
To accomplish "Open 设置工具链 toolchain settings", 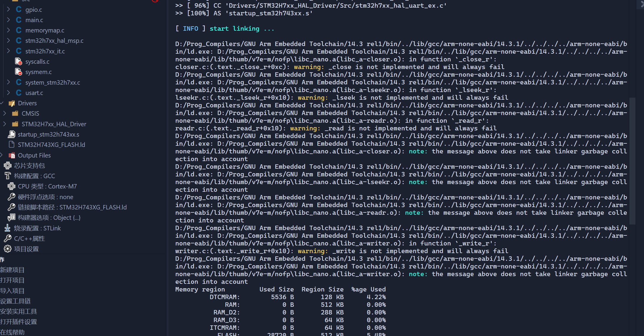I will click(x=16, y=301).
